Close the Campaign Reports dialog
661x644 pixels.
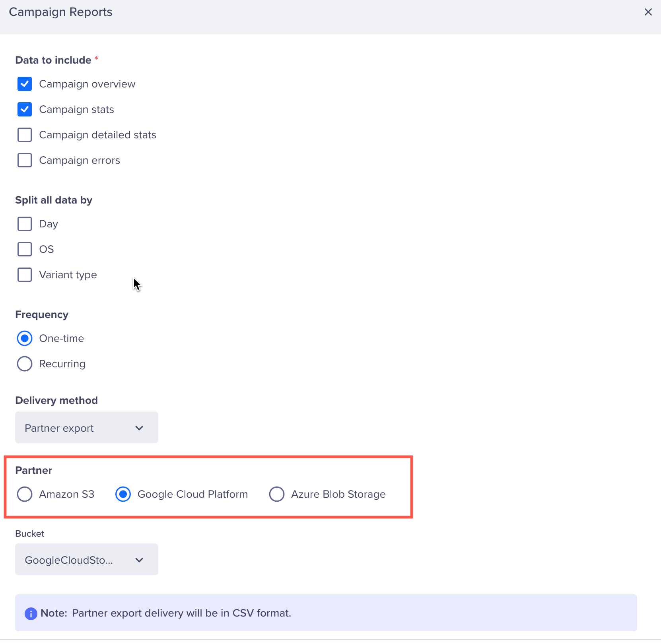pos(648,12)
